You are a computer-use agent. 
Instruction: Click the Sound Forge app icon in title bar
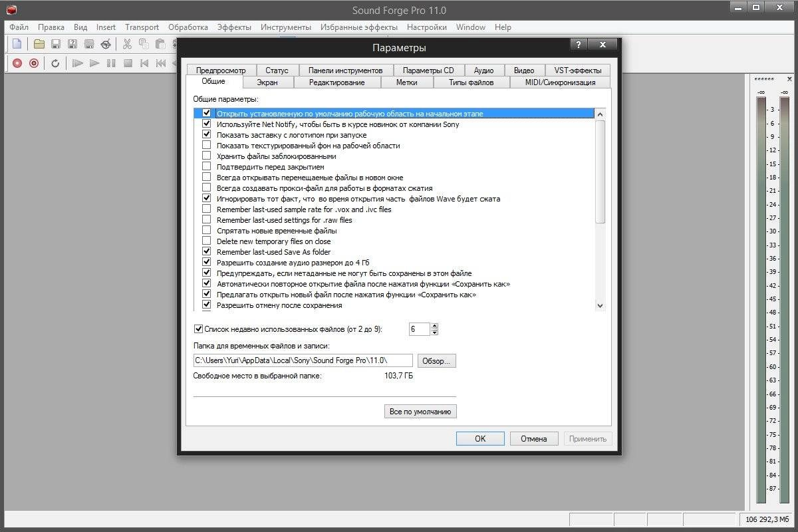tap(11, 10)
